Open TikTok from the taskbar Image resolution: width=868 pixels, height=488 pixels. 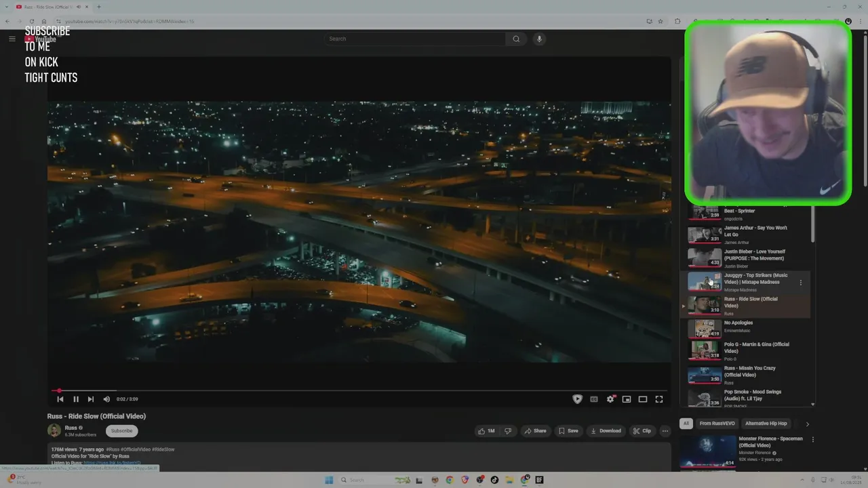(x=494, y=480)
